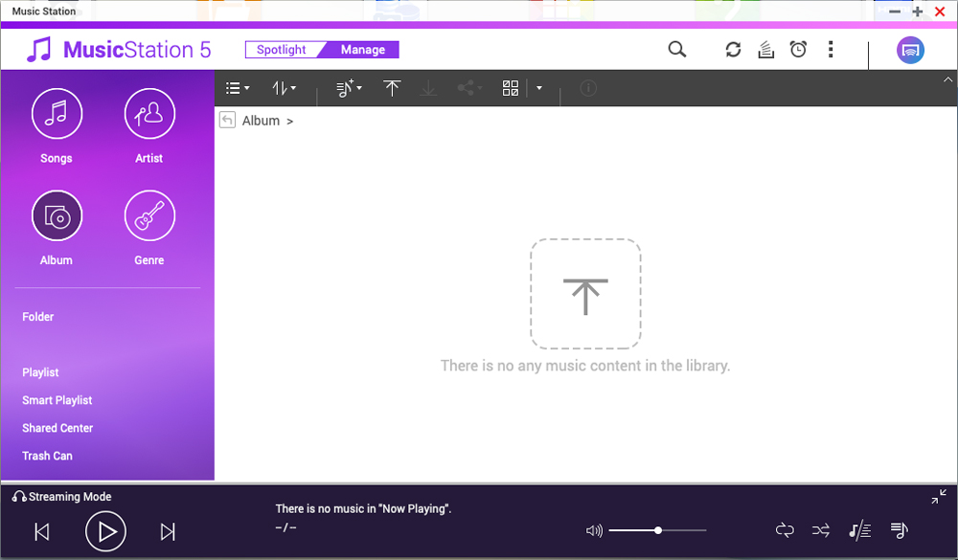
Task: Click the MusicStation 5 logo
Action: tap(119, 50)
